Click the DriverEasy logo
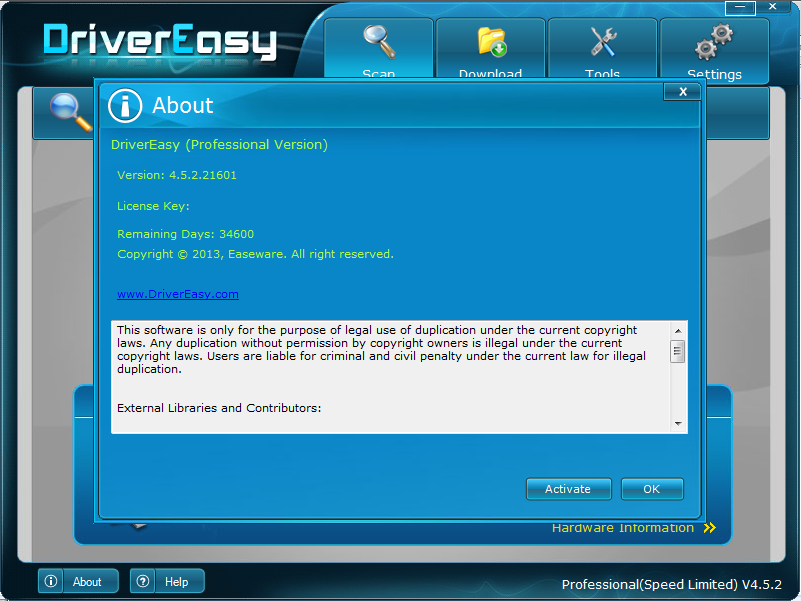 click(x=159, y=41)
